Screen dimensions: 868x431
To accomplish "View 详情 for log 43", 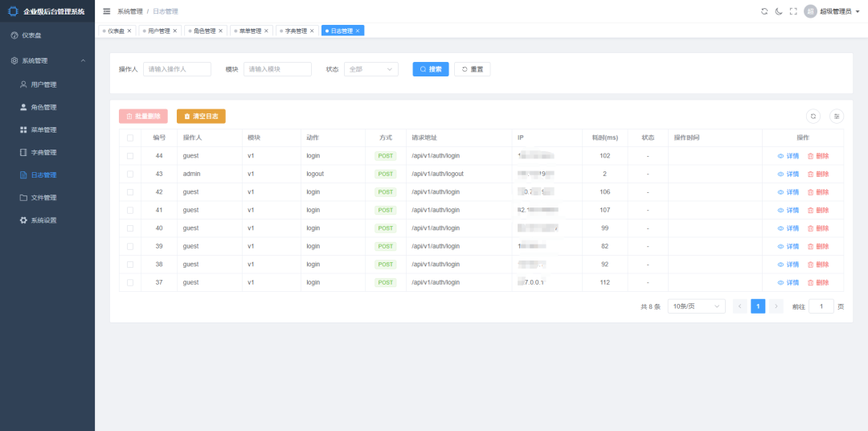I will coord(788,174).
